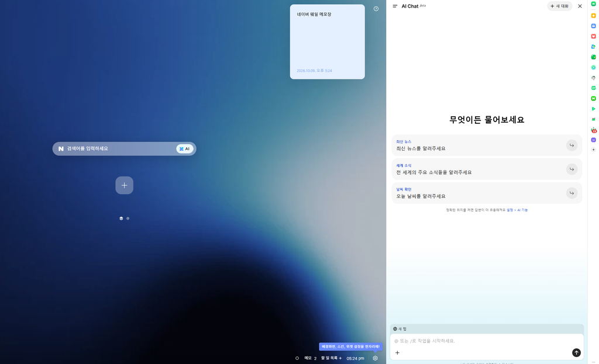Open the green memo note sidebar icon

[593, 57]
